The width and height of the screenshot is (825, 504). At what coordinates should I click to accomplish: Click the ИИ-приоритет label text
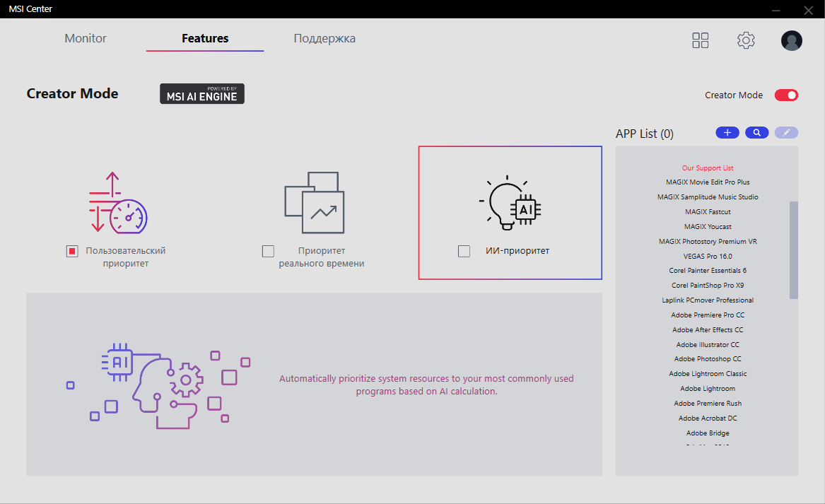coord(517,251)
